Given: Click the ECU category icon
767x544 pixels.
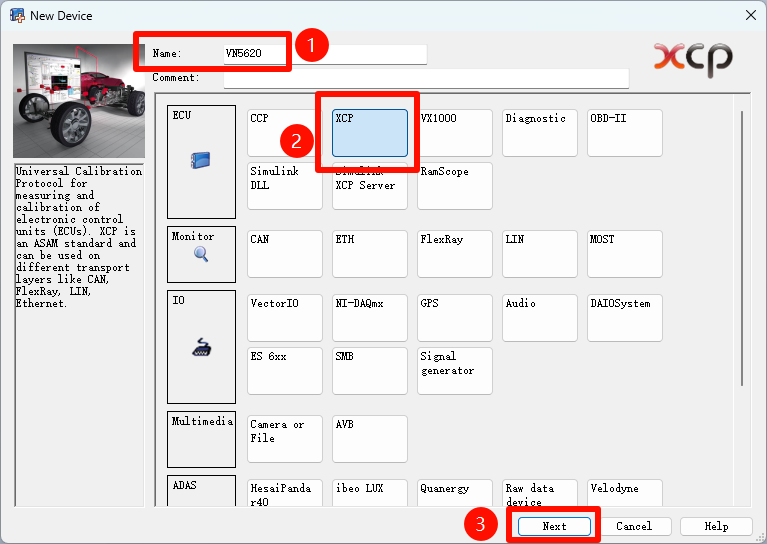Looking at the screenshot, I should pos(201,158).
